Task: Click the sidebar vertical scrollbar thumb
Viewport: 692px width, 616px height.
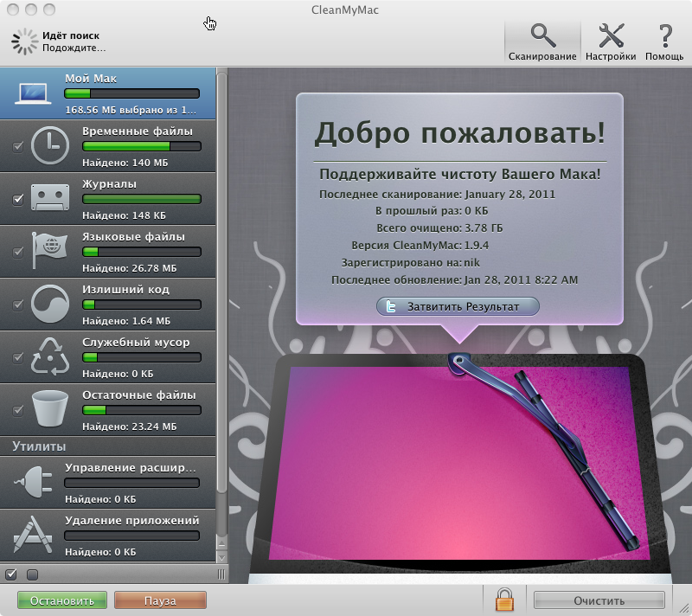Action: pyautogui.click(x=222, y=282)
